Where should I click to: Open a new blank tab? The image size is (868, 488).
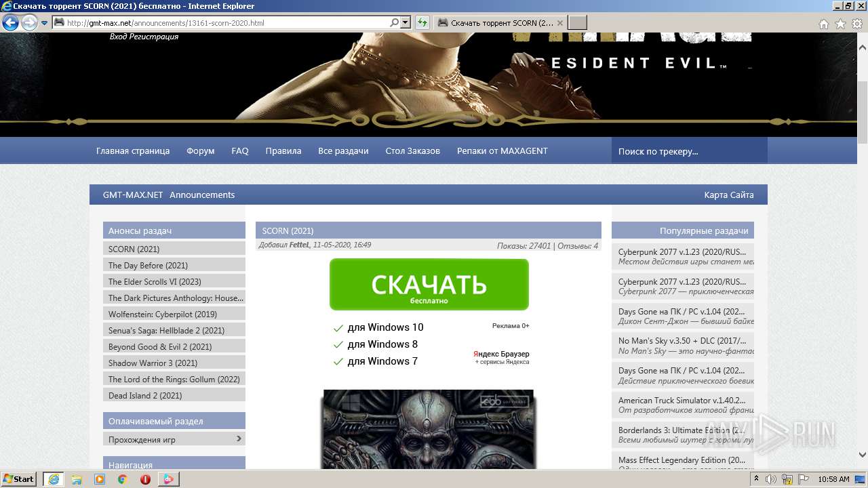click(577, 22)
